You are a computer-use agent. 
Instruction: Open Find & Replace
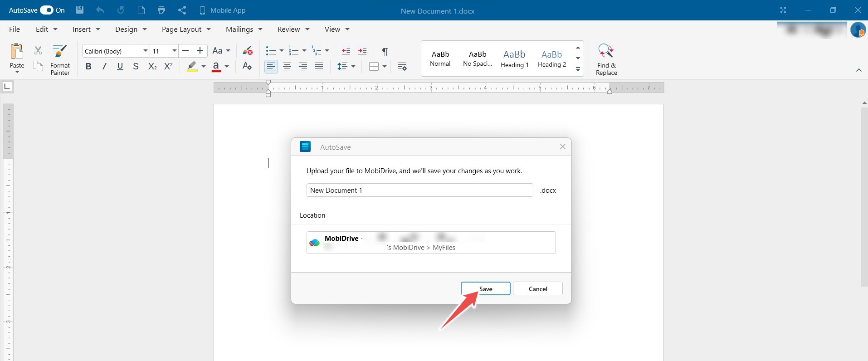(606, 59)
